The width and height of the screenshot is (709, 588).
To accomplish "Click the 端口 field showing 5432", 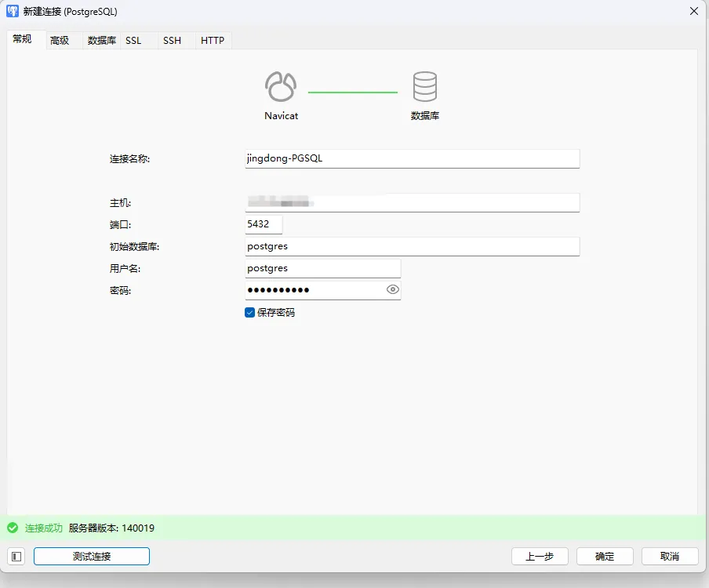I will click(x=264, y=224).
